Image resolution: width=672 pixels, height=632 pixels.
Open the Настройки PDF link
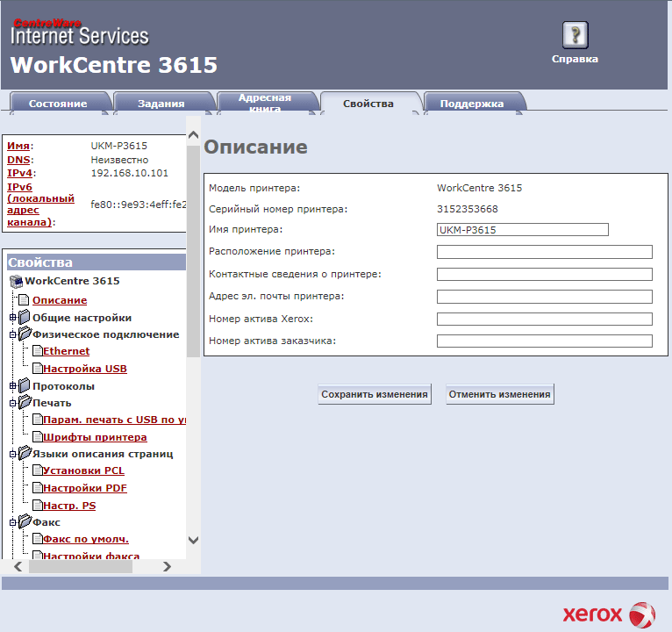click(x=85, y=488)
